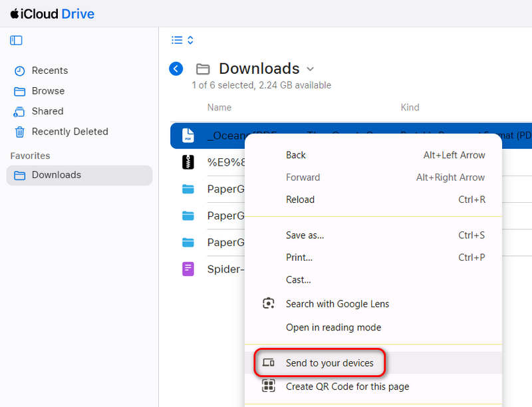Click the Kind column header

click(x=410, y=107)
